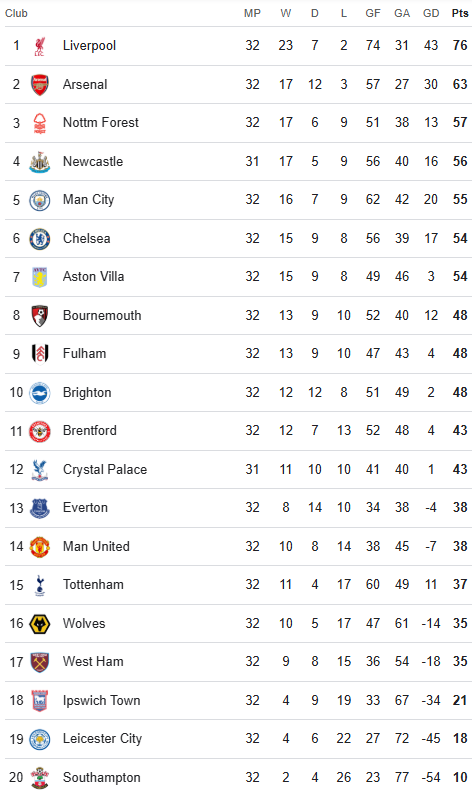Open the Nottm Forest team link

101,122
